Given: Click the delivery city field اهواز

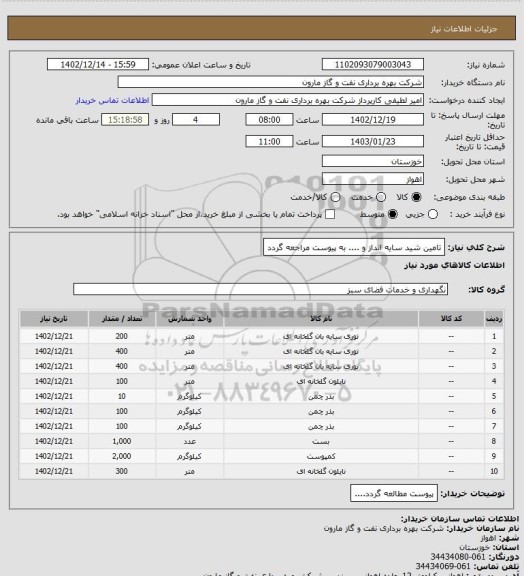Looking at the screenshot, I should (x=373, y=179).
